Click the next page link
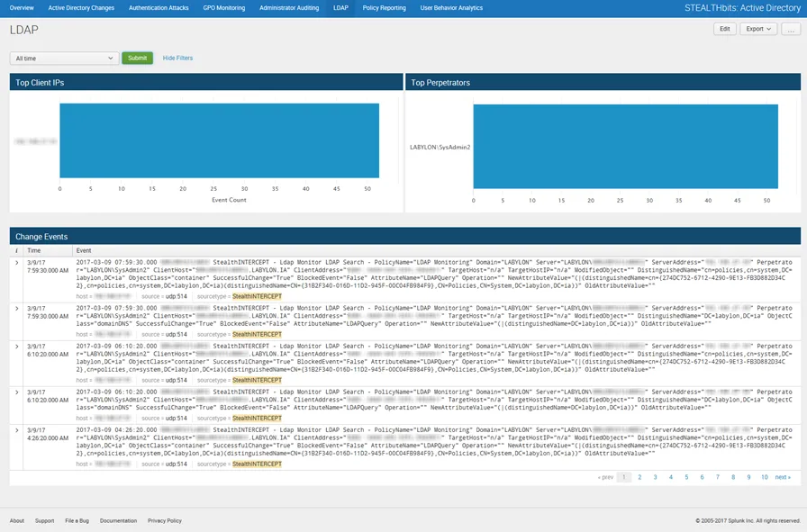 pyautogui.click(x=783, y=477)
